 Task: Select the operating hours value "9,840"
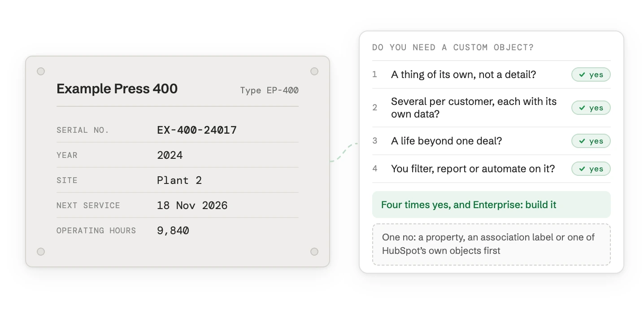pyautogui.click(x=173, y=231)
